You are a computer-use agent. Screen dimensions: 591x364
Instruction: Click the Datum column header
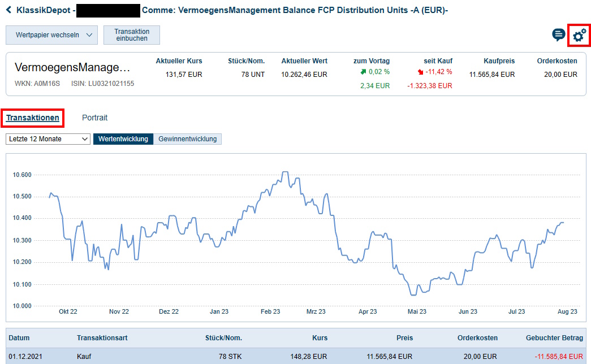[x=19, y=338]
